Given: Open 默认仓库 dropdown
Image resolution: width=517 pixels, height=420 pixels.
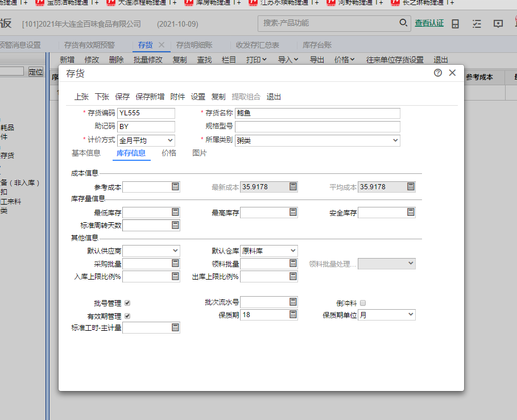Looking at the screenshot, I should click(293, 251).
